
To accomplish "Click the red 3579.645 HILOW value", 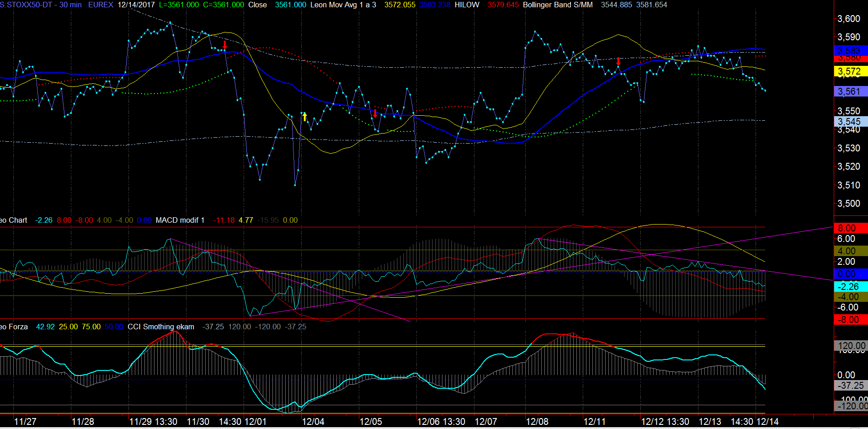I will click(x=503, y=5).
